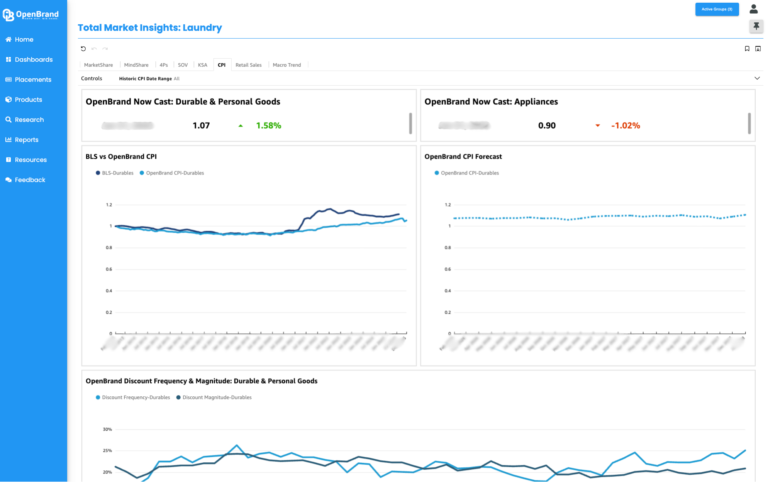Image resolution: width=768 pixels, height=482 pixels.
Task: Open the user profile icon
Action: [x=753, y=9]
